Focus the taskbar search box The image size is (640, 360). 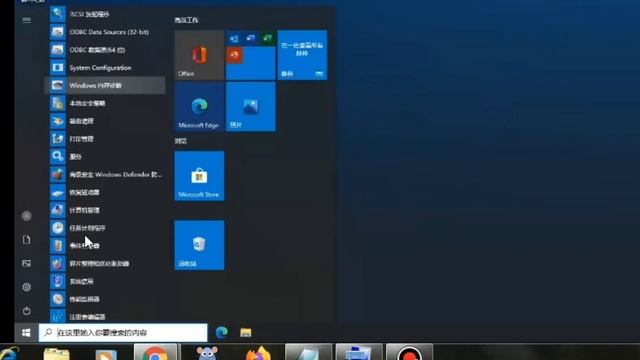click(x=123, y=333)
